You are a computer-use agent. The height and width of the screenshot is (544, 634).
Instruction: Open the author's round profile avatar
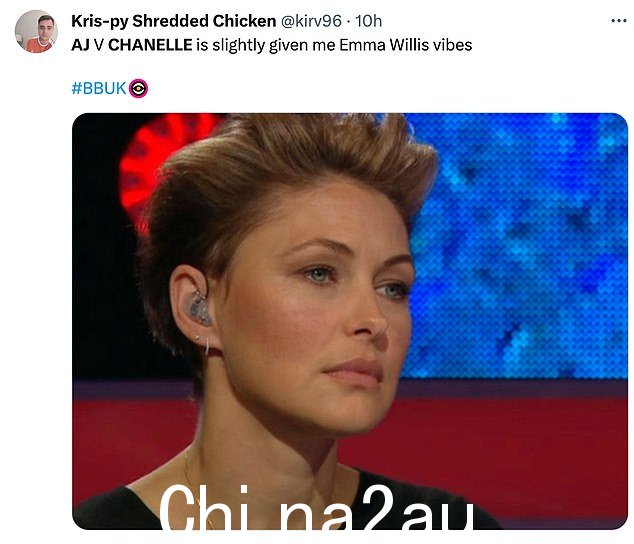pyautogui.click(x=36, y=32)
